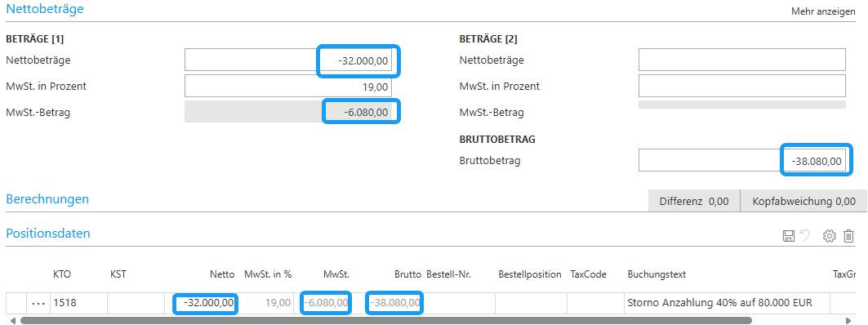This screenshot has height=325, width=868.
Task: Select the empty TaxCode cell in the row
Action: pyautogui.click(x=595, y=304)
